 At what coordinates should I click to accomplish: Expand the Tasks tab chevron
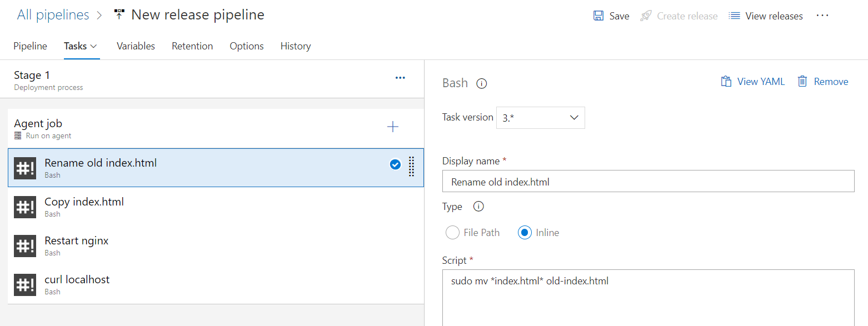pos(94,46)
